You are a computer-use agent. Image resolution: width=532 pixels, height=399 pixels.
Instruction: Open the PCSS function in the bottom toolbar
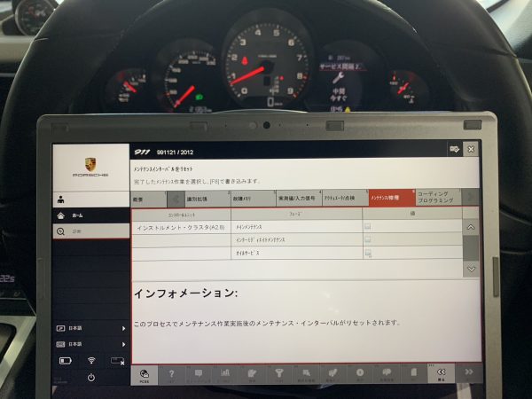[x=145, y=375]
